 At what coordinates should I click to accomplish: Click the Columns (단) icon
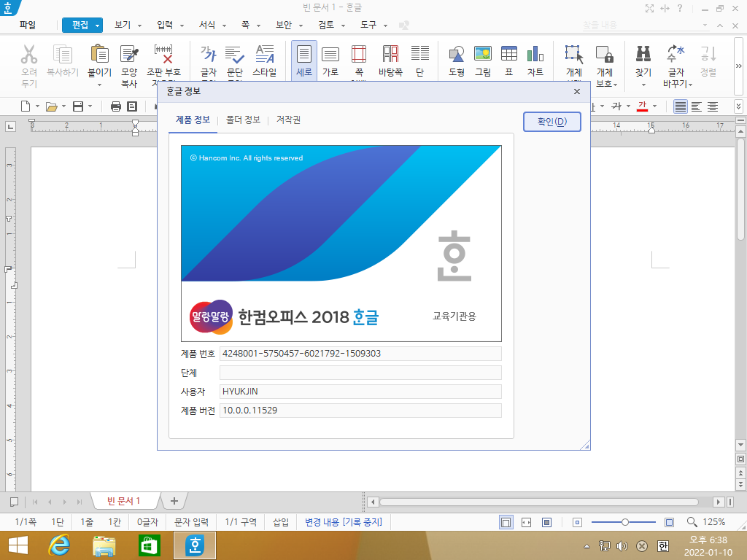click(x=419, y=54)
